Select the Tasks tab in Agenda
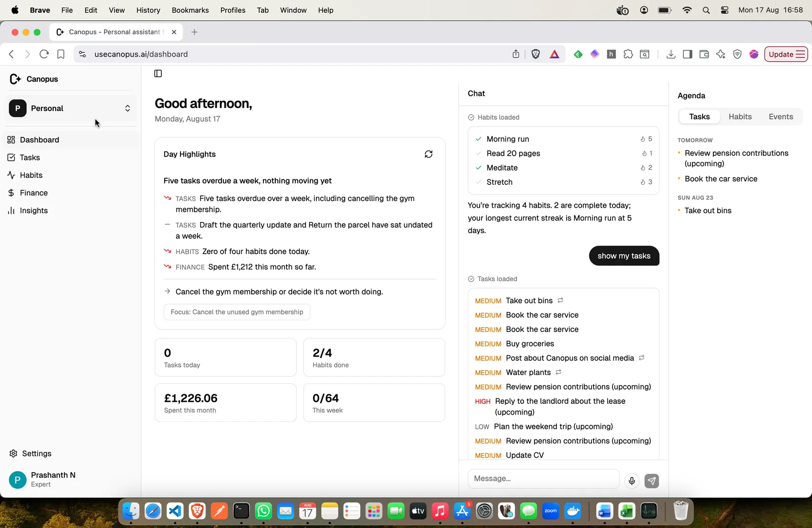The width and height of the screenshot is (812, 528). coord(699,116)
